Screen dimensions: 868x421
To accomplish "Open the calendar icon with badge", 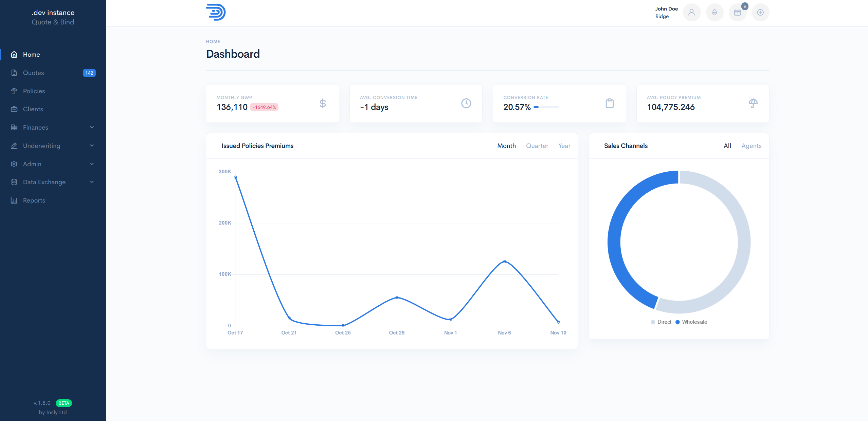I will [x=737, y=13].
